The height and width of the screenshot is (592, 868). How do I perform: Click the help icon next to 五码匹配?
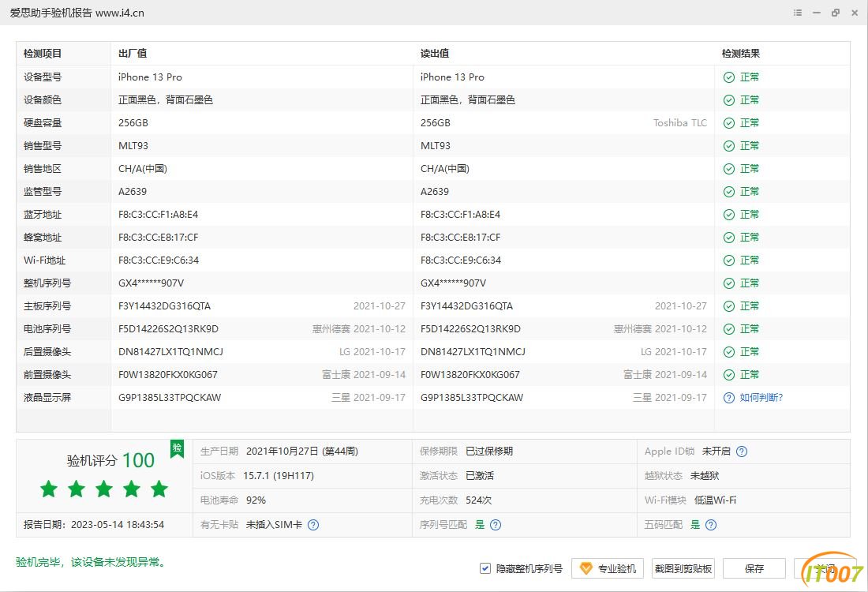(x=711, y=524)
